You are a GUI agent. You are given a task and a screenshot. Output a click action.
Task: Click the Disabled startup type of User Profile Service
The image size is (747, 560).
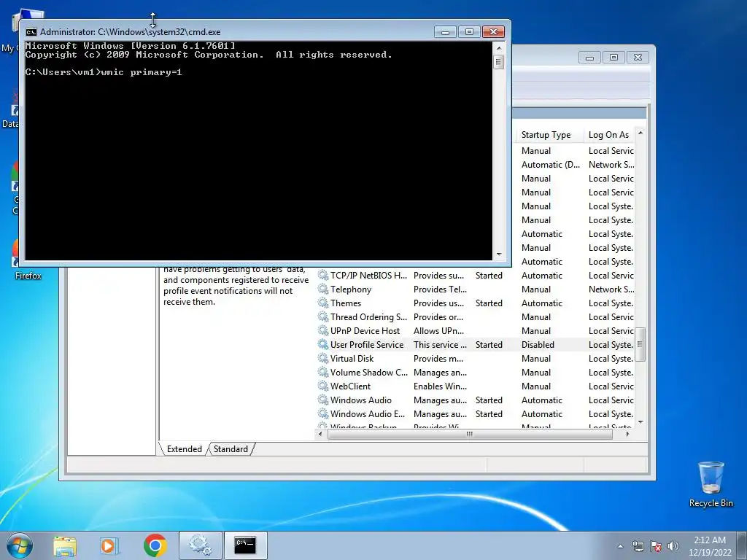(538, 344)
